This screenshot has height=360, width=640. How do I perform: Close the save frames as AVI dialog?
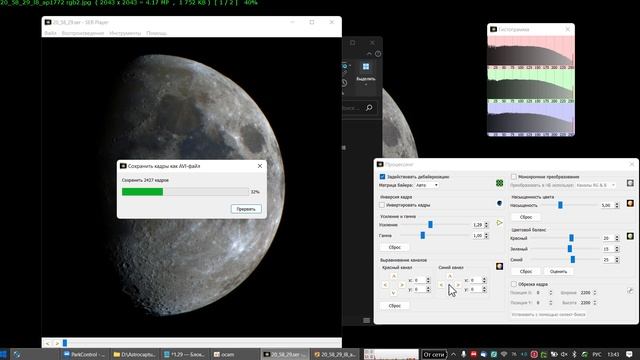[x=260, y=166]
